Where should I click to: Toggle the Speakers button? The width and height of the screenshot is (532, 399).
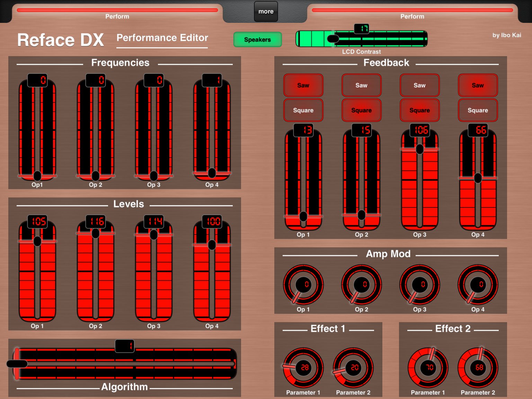click(x=258, y=39)
